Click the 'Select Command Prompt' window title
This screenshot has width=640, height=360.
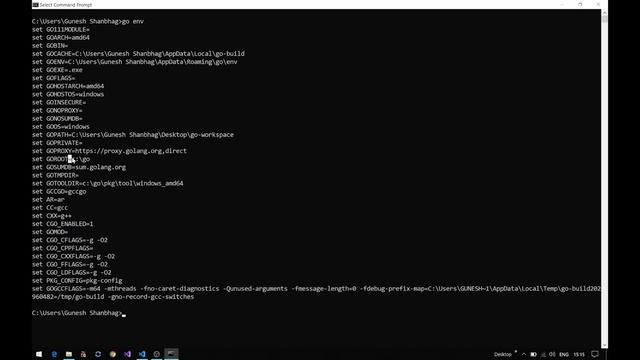66,5
